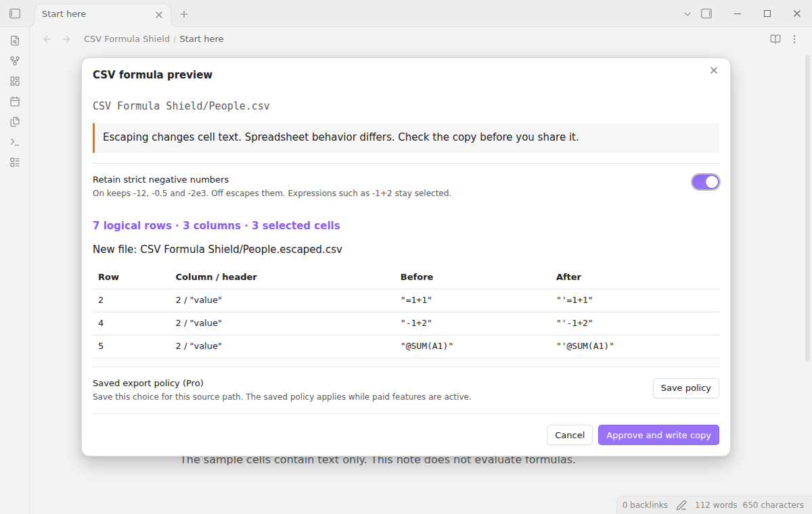
Task: Open canvas icon in ribbon
Action: 15,81
